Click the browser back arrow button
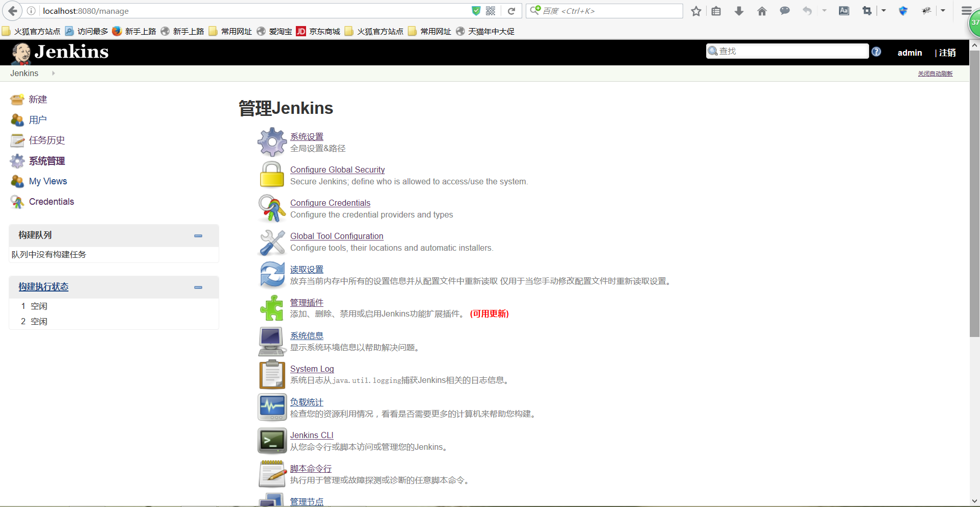 click(12, 11)
